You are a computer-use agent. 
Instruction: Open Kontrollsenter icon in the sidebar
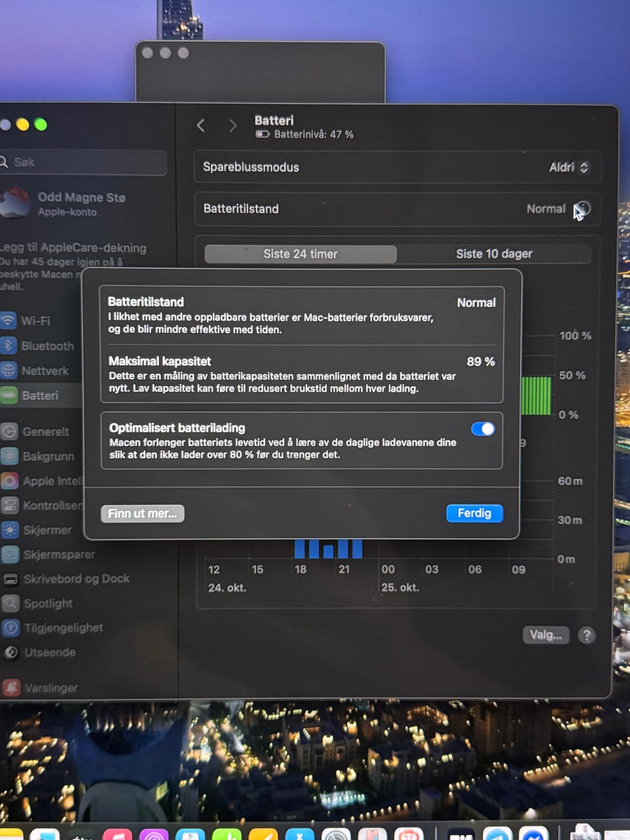[10, 505]
